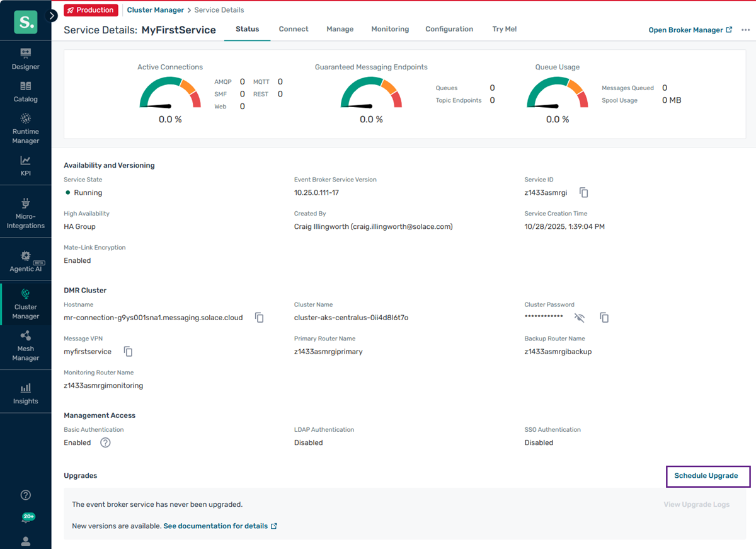Image resolution: width=756 pixels, height=549 pixels.
Task: Switch to the Connect tab
Action: tap(294, 29)
